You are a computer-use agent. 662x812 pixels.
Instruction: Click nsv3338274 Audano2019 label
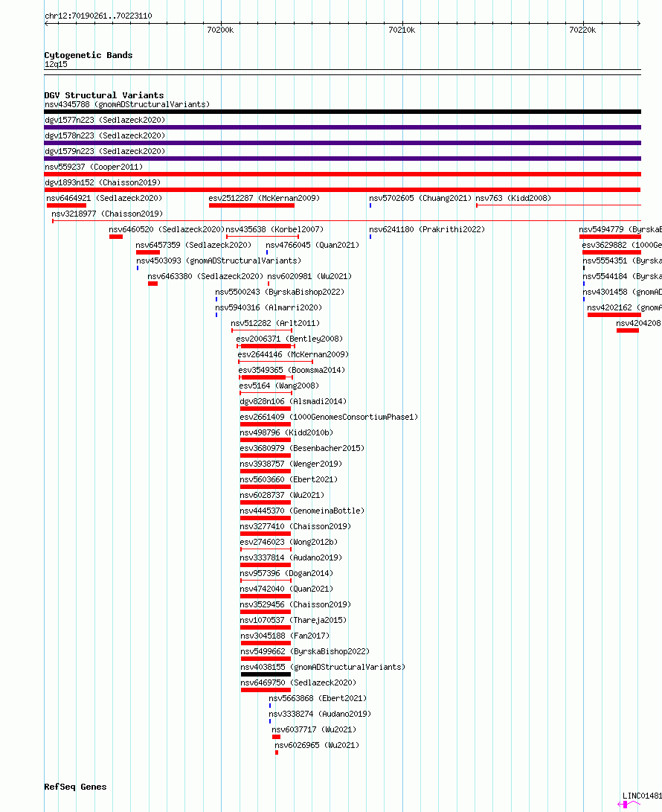click(320, 714)
